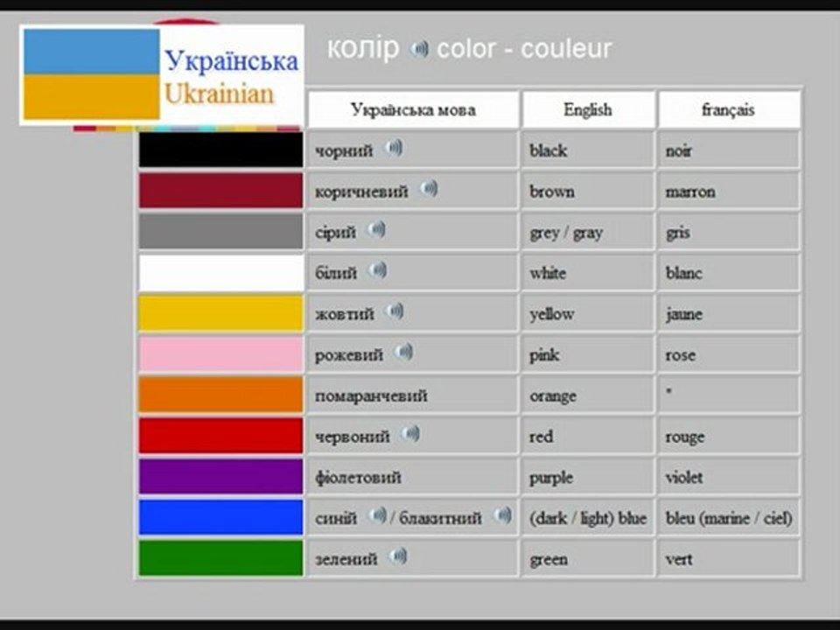840x630 pixels.
Task: Play pronunciation of блакитний
Action: (502, 516)
